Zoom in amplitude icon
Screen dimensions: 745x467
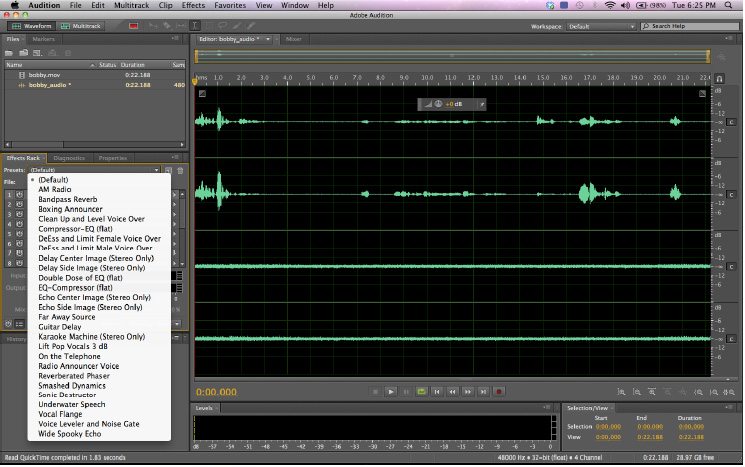tap(621, 392)
